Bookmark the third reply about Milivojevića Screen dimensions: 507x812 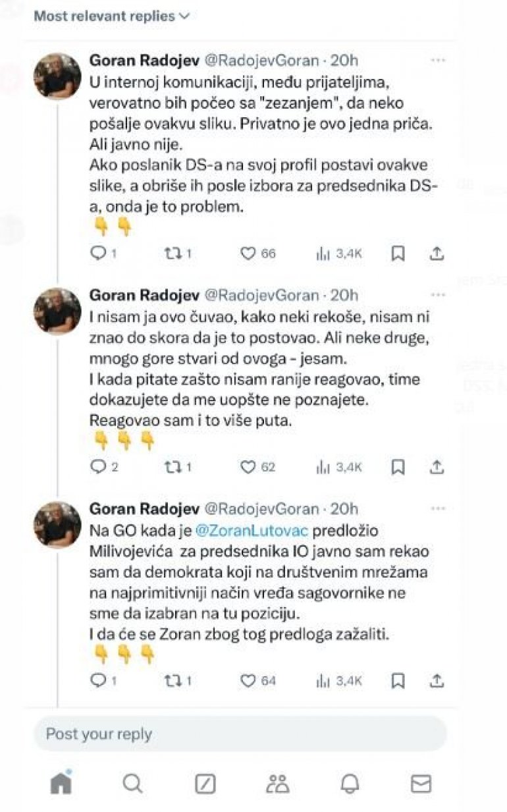point(398,680)
